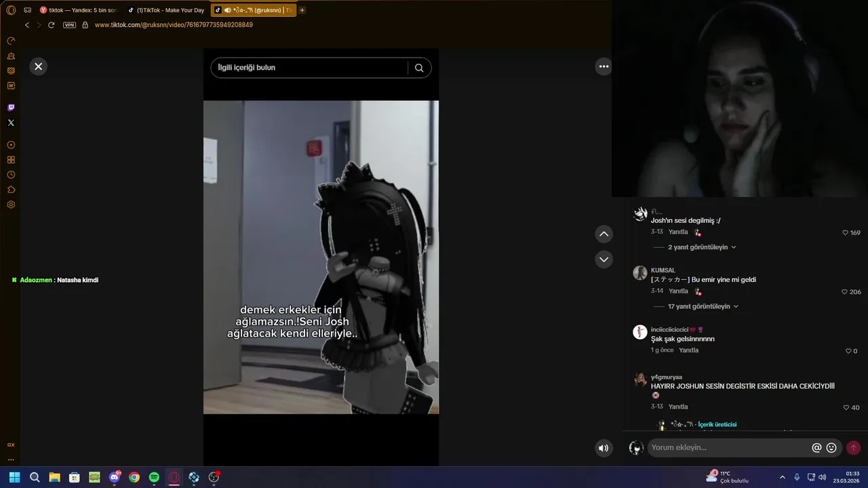Click the magnifier search button in TikTok

point(419,68)
